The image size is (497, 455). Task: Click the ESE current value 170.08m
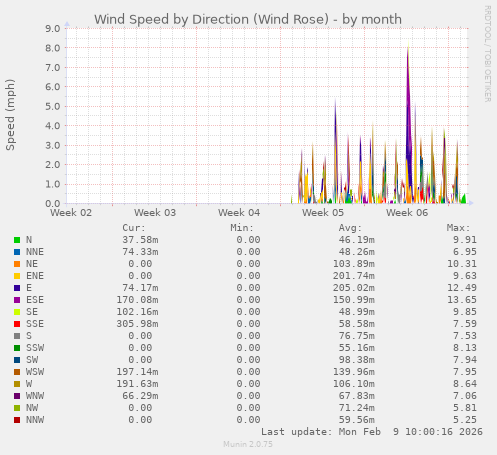[137, 300]
